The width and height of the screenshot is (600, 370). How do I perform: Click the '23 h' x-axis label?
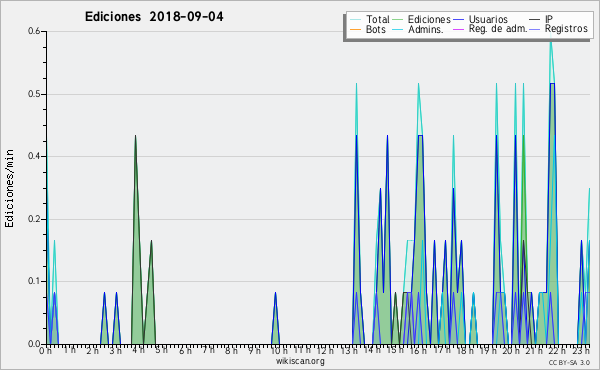pos(581,350)
